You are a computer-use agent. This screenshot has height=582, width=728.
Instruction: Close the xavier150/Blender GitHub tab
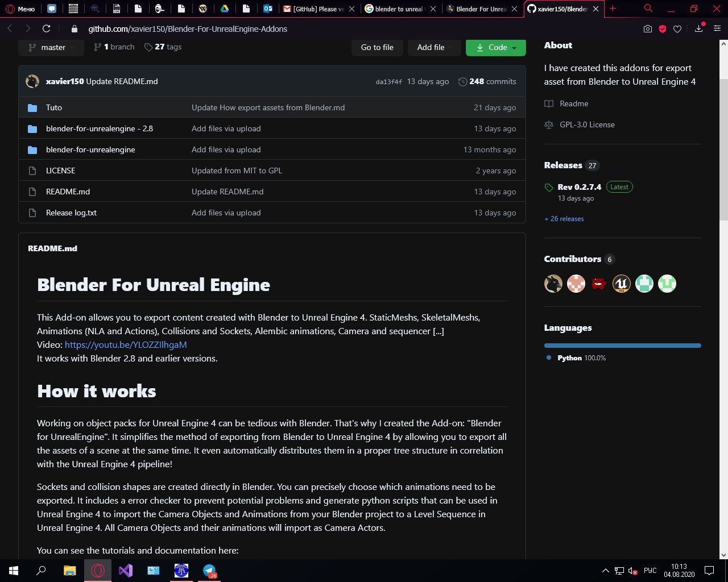[596, 9]
